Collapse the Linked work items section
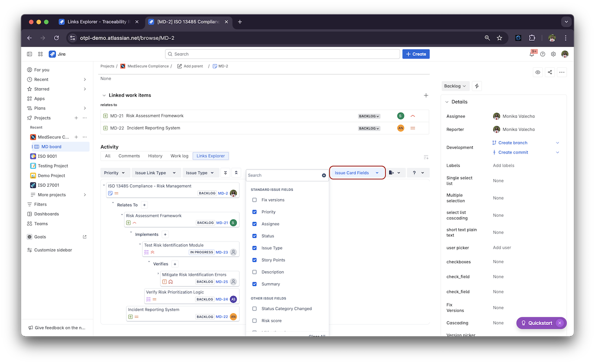The image size is (595, 364). click(x=104, y=95)
